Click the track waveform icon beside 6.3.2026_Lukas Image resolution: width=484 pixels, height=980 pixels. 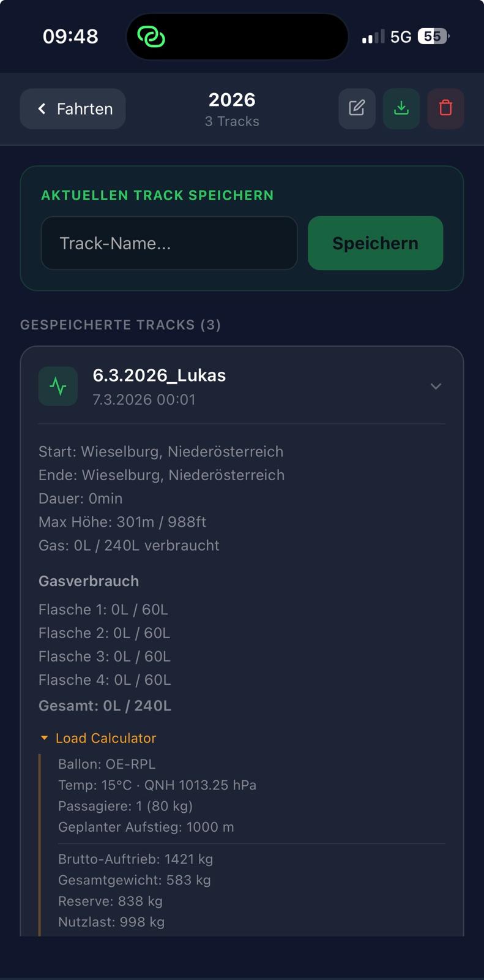[x=58, y=386]
